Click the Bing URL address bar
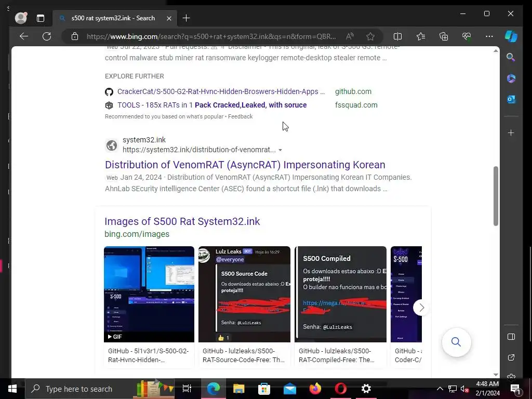Image resolution: width=532 pixels, height=399 pixels. 211,37
